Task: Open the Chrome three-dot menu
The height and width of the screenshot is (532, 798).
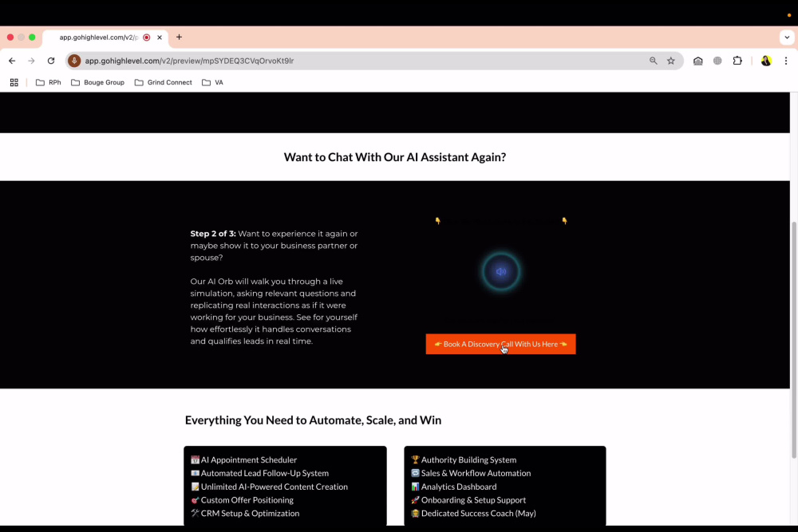Action: (786, 61)
